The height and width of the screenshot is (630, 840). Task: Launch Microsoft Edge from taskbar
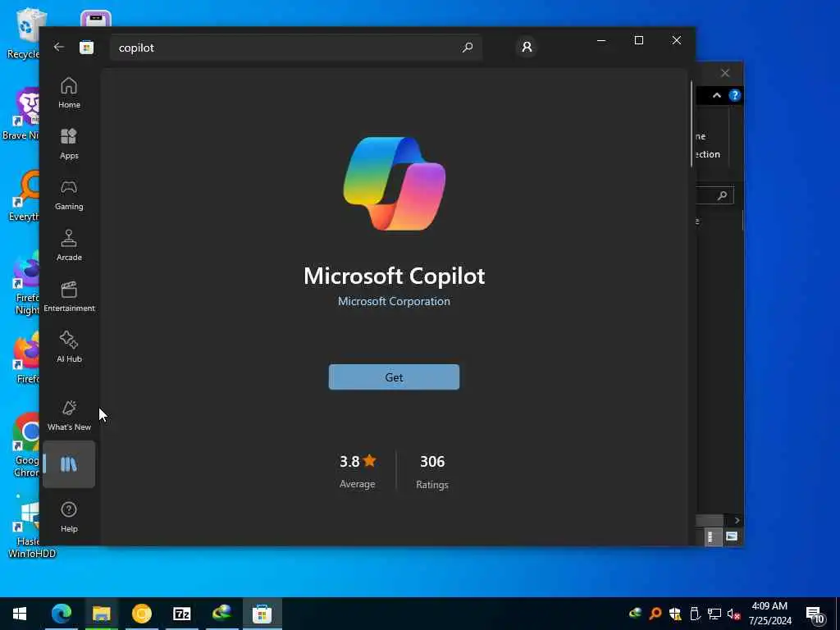tap(61, 614)
